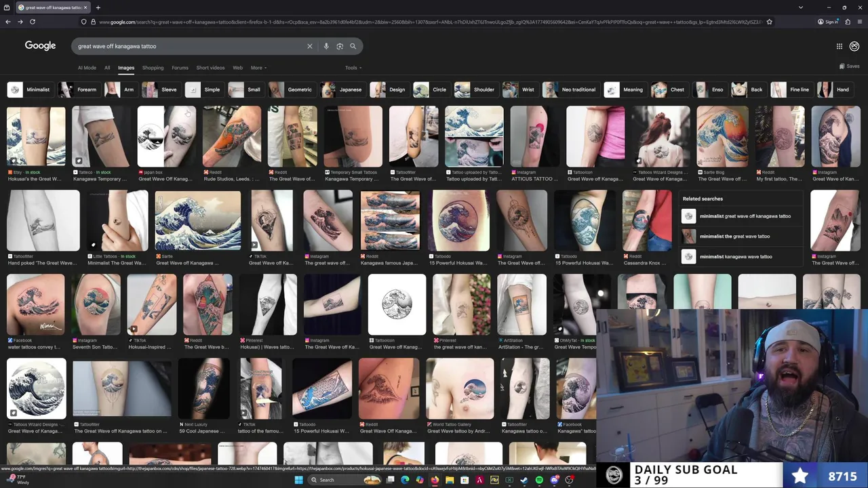
Task: Filter images by the Fine line chip
Action: coord(791,89)
